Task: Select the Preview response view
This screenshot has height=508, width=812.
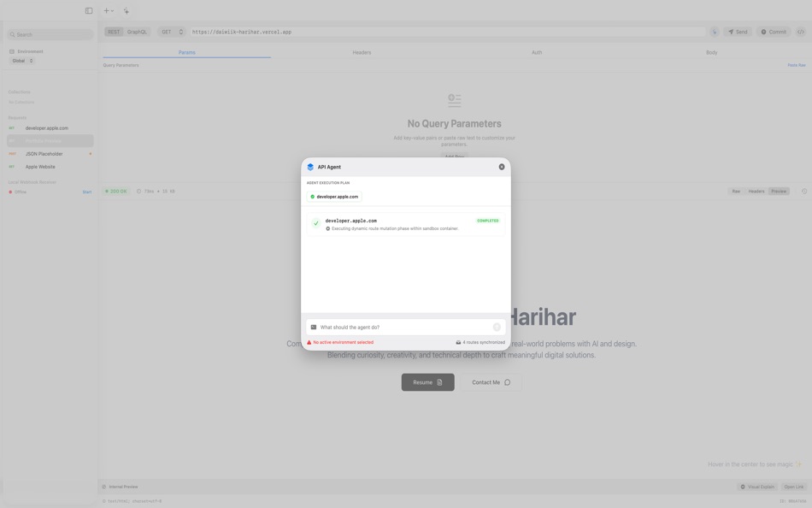Action: point(779,192)
